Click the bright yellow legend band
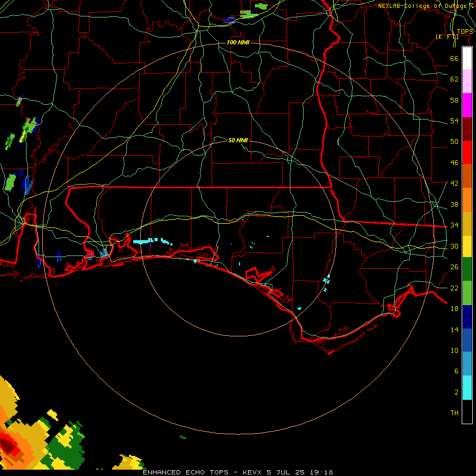476x476 pixels. [467, 246]
